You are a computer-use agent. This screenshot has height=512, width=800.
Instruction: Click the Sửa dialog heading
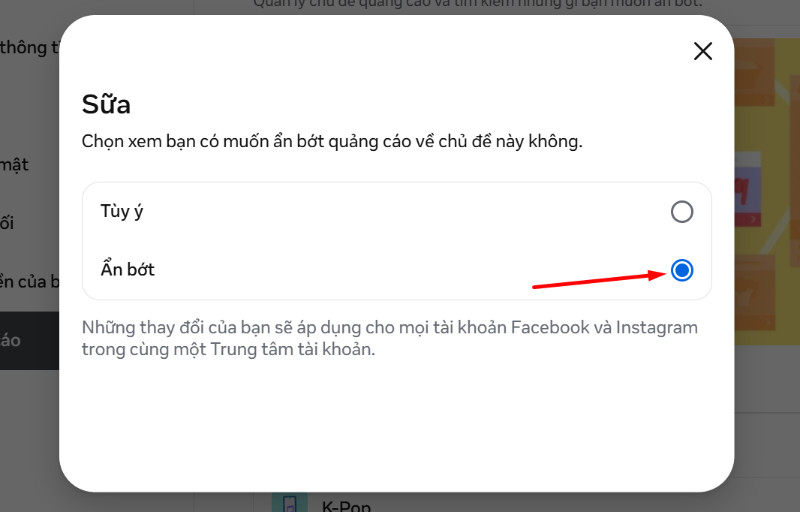[106, 104]
